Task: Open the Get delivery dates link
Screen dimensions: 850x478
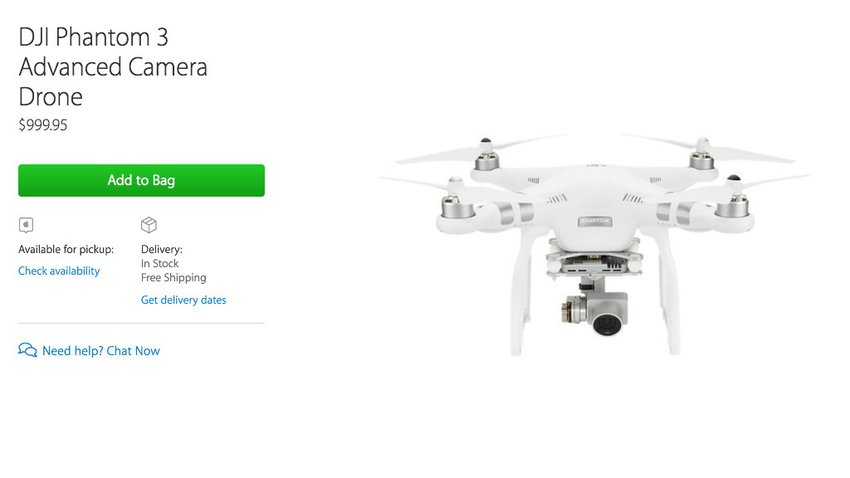Action: [x=183, y=300]
